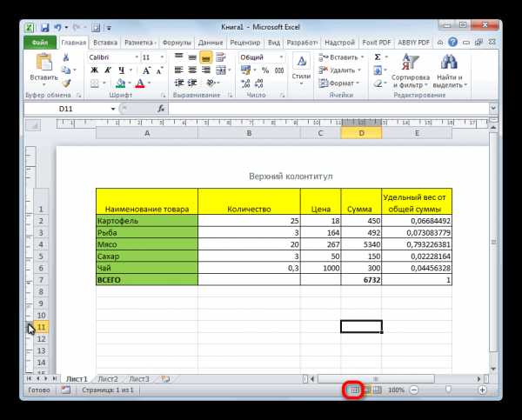
Task: Open the Формат cells dropdown
Action: [339, 83]
